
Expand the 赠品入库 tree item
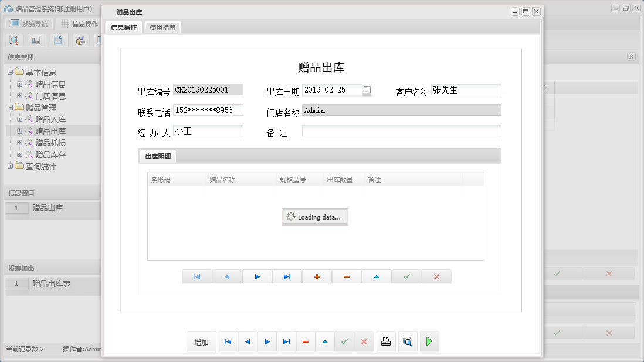pyautogui.click(x=19, y=119)
